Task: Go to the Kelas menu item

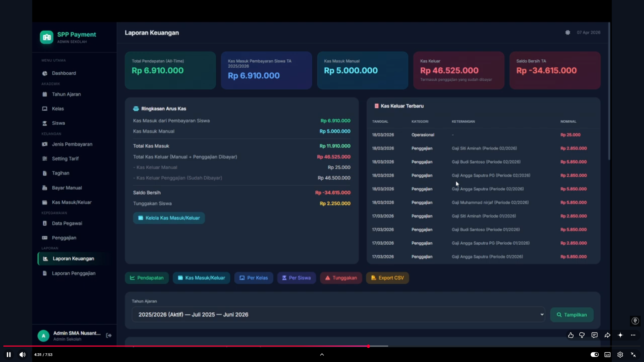Action: pyautogui.click(x=58, y=109)
